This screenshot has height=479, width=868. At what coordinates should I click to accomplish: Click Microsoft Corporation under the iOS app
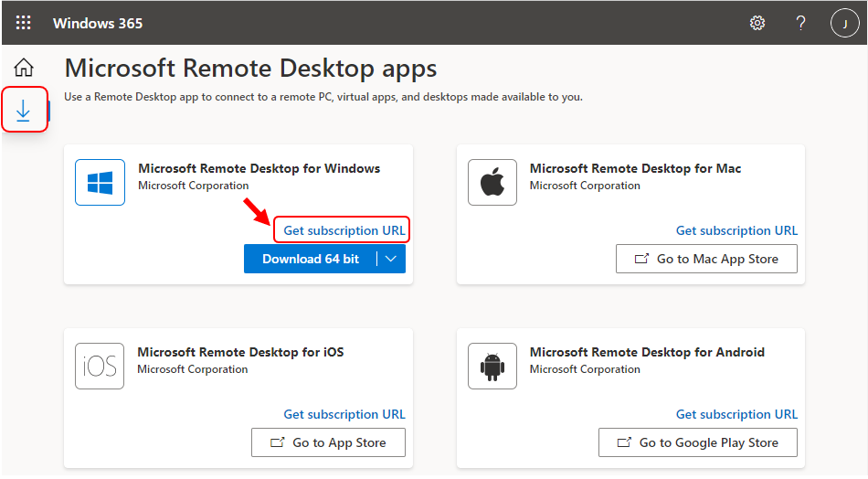coord(193,369)
